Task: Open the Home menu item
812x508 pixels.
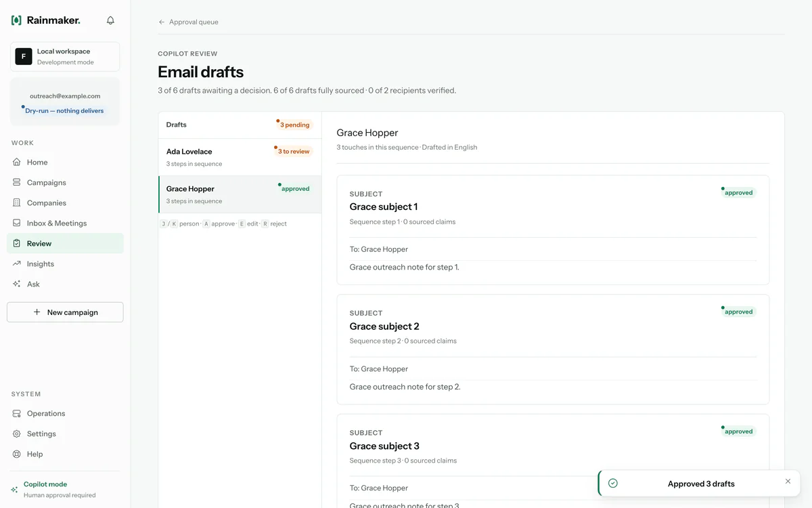Action: (65, 162)
